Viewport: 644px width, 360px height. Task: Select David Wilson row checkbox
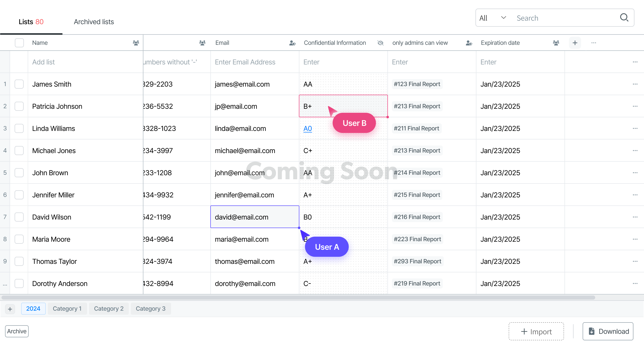pos(19,217)
